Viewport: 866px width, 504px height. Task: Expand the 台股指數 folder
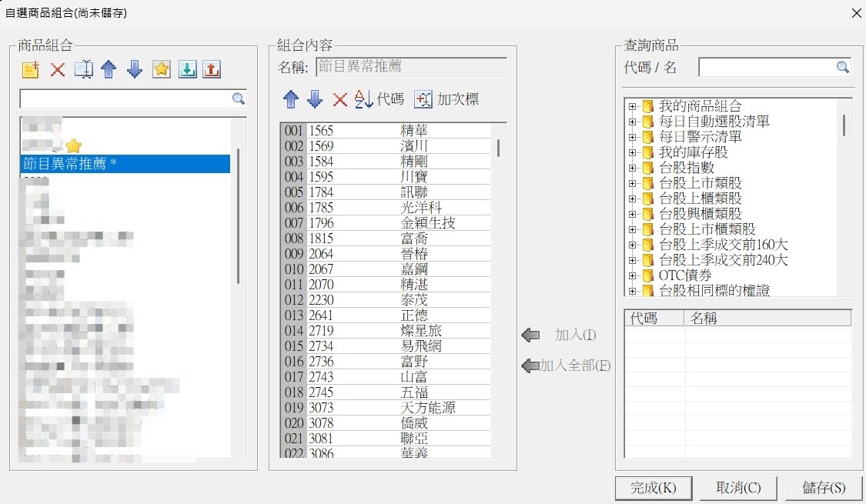(x=633, y=168)
